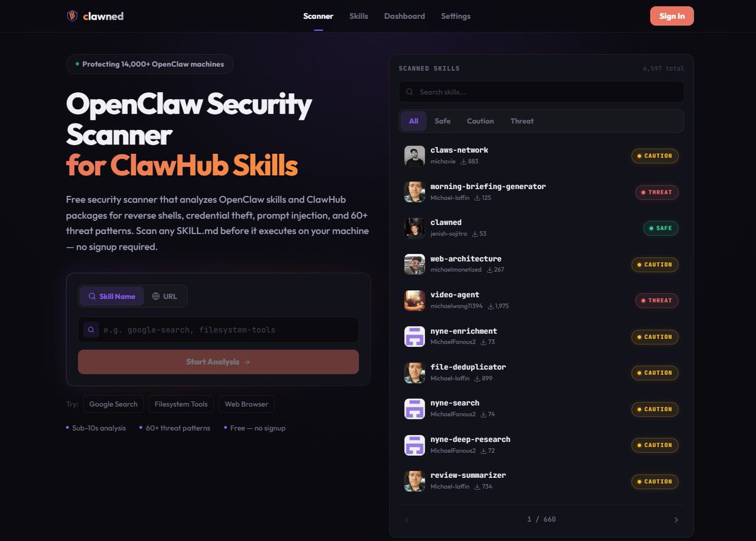The width and height of the screenshot is (756, 541).
Task: Open the file-deduplicator skill name
Action: point(468,367)
